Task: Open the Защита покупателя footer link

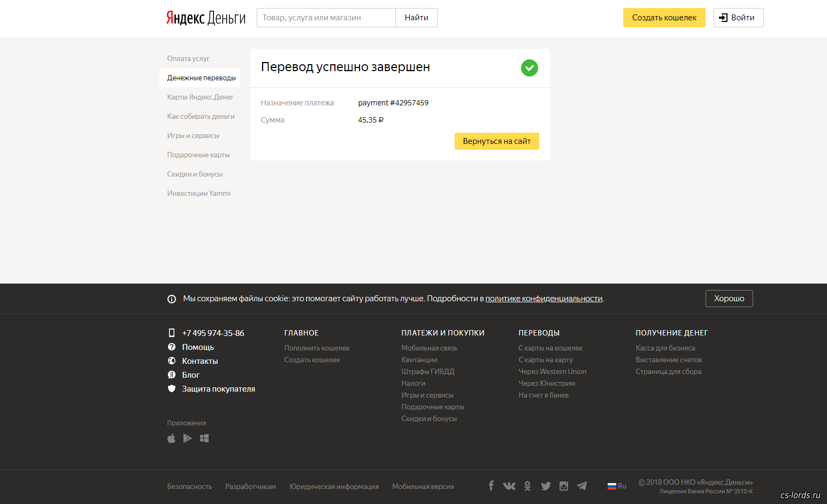Action: [x=218, y=388]
